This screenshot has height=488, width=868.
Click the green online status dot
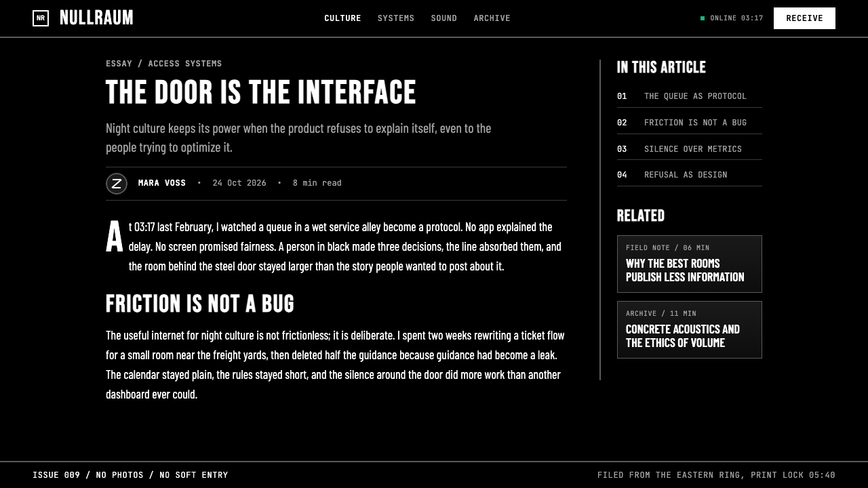(703, 18)
